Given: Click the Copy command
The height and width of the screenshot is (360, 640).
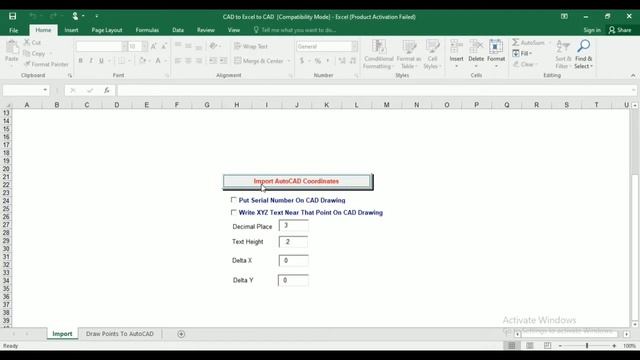Looking at the screenshot, I should coord(34,53).
